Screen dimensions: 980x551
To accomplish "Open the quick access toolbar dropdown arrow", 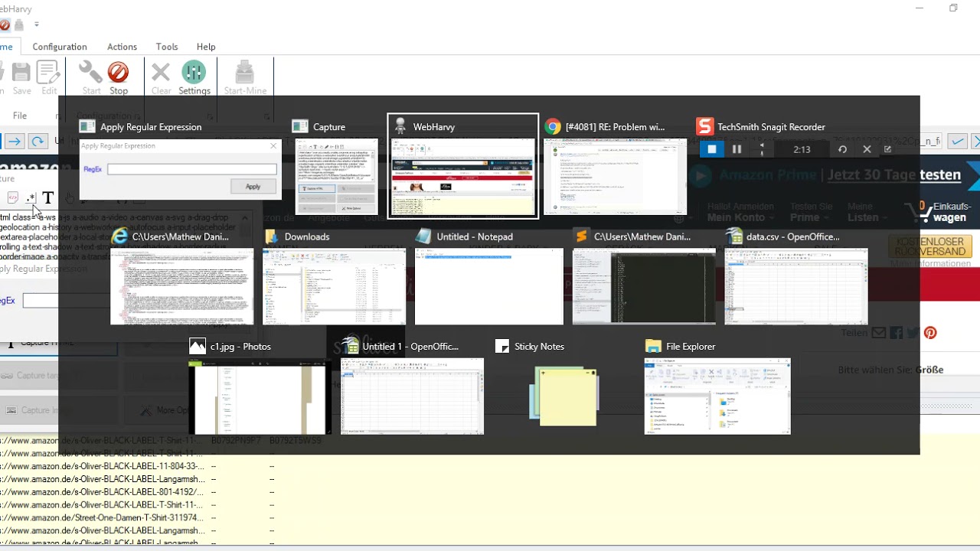I will pyautogui.click(x=37, y=25).
